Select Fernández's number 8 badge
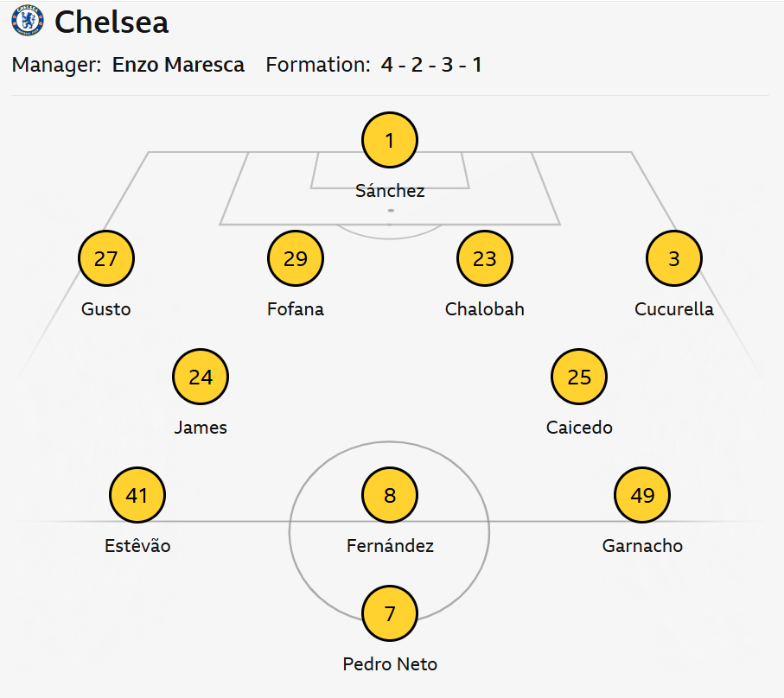Screen dimensions: 784x698 click(390, 495)
